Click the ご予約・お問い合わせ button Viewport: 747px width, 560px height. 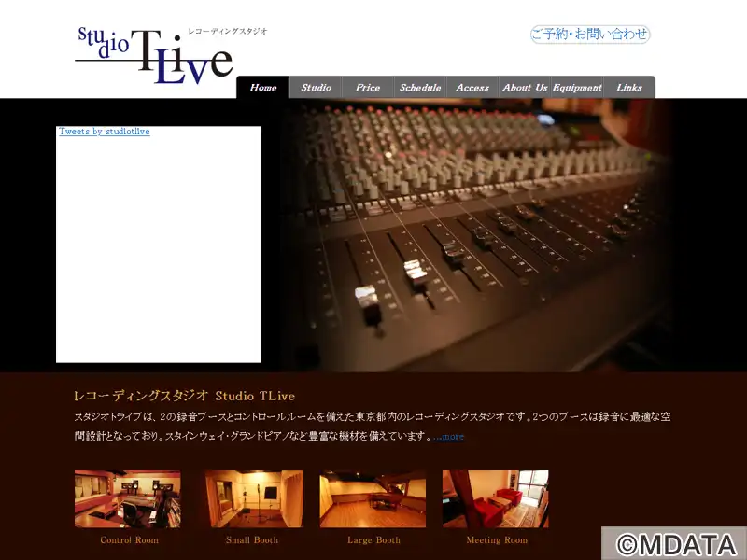click(590, 35)
